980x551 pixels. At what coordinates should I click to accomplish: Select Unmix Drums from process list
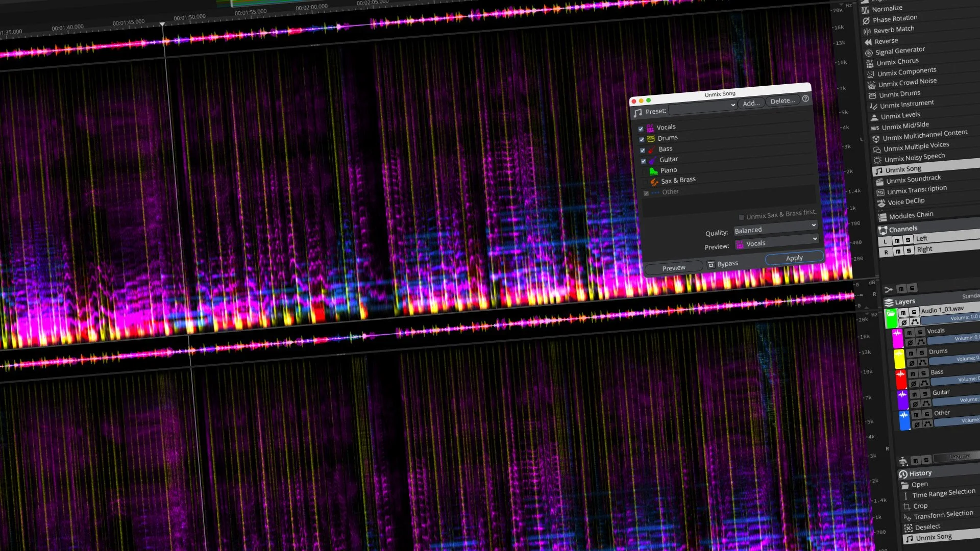tap(899, 94)
